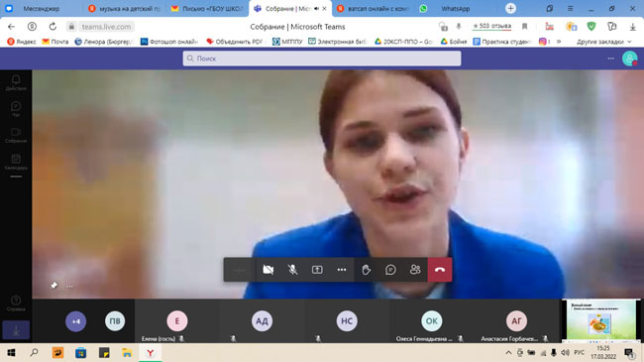Open the Почта bookmark
Viewport: 644px width, 362px height.
point(55,42)
